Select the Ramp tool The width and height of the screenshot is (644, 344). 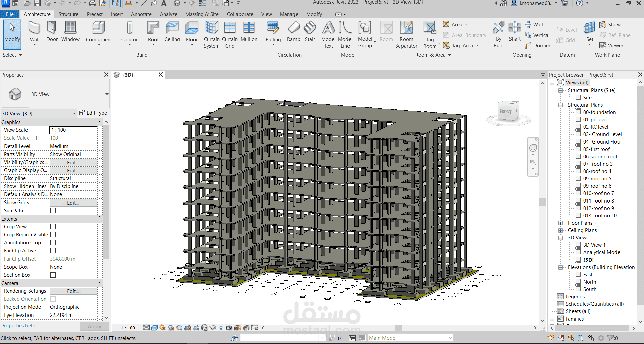[x=293, y=32]
